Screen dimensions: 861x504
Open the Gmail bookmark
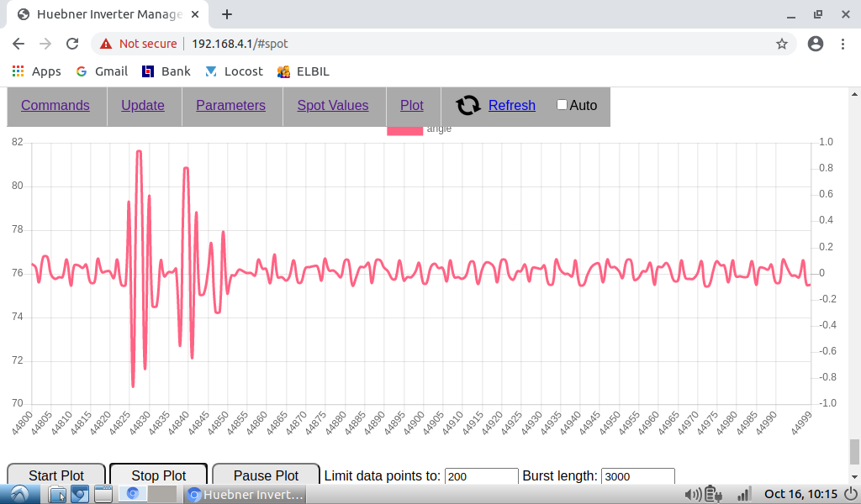tap(102, 71)
